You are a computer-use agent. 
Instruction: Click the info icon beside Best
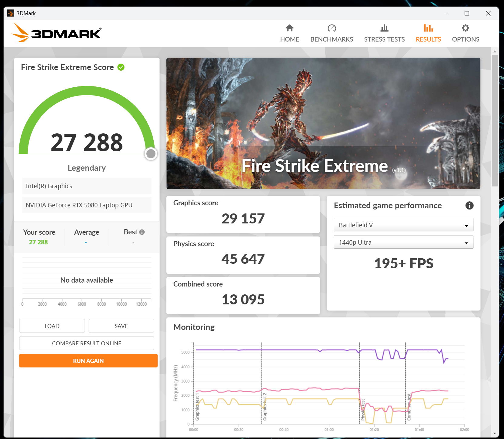coord(142,232)
